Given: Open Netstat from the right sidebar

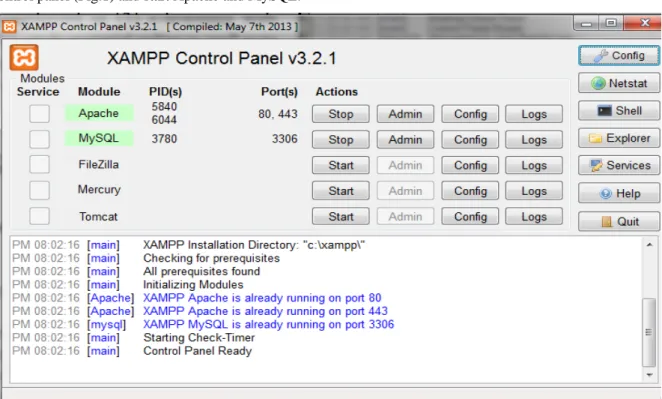Looking at the screenshot, I should pyautogui.click(x=619, y=83).
